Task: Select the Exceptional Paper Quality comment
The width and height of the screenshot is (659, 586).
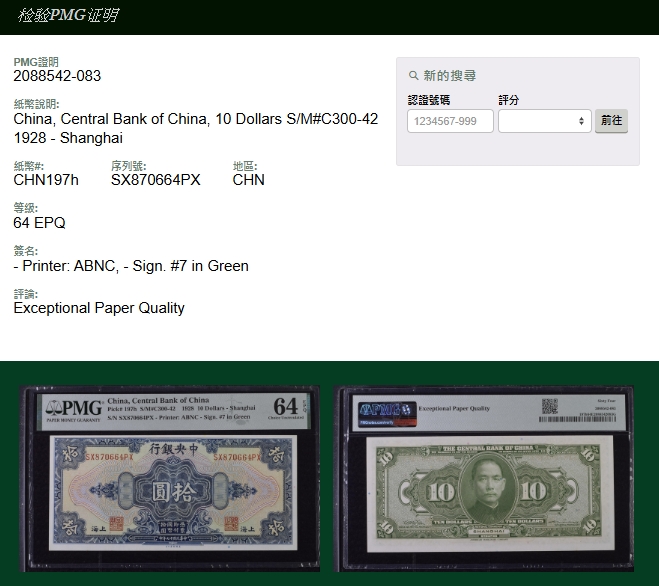Action: pos(99,308)
